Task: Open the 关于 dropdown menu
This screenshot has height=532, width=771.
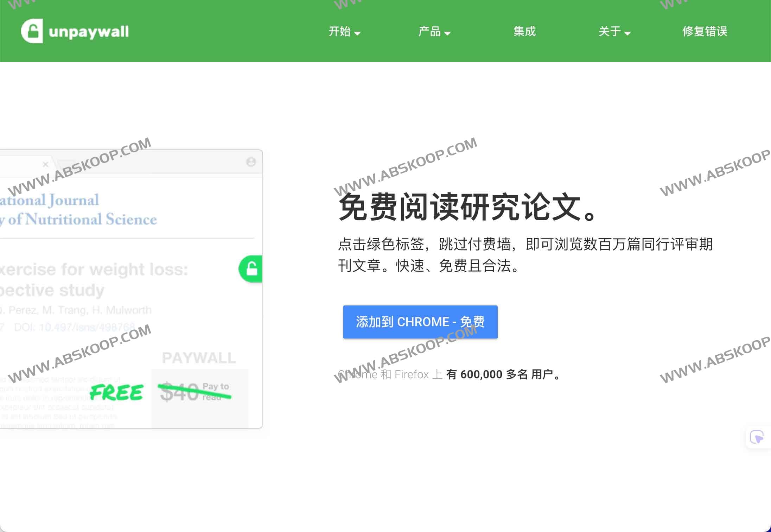Action: (614, 32)
